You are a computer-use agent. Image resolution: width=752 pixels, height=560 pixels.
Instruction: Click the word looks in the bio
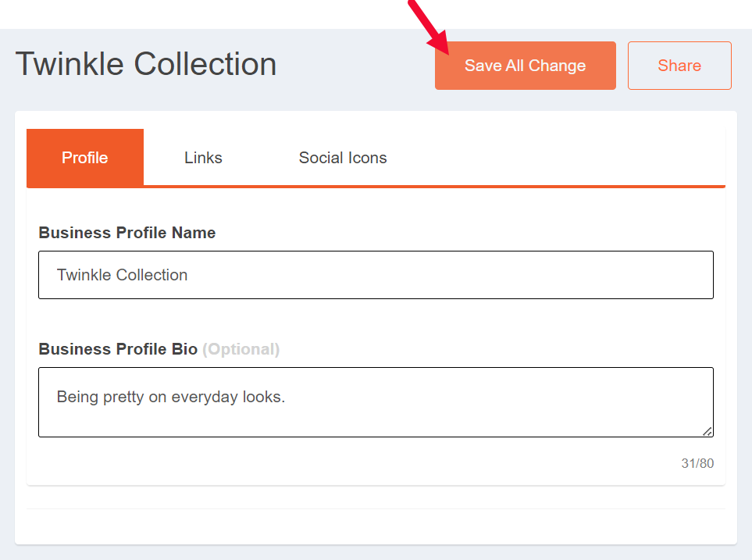tap(262, 397)
